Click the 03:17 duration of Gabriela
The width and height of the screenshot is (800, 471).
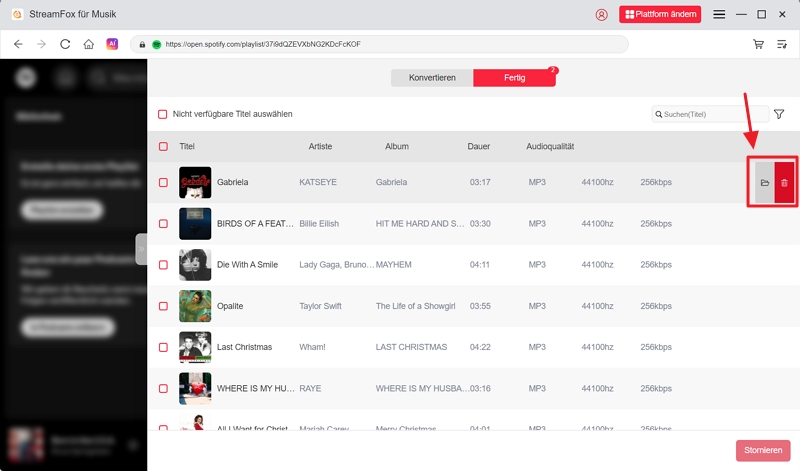[480, 182]
